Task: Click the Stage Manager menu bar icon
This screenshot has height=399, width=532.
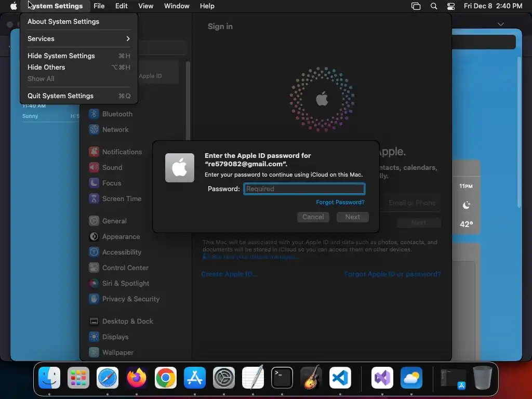Action: click(416, 6)
